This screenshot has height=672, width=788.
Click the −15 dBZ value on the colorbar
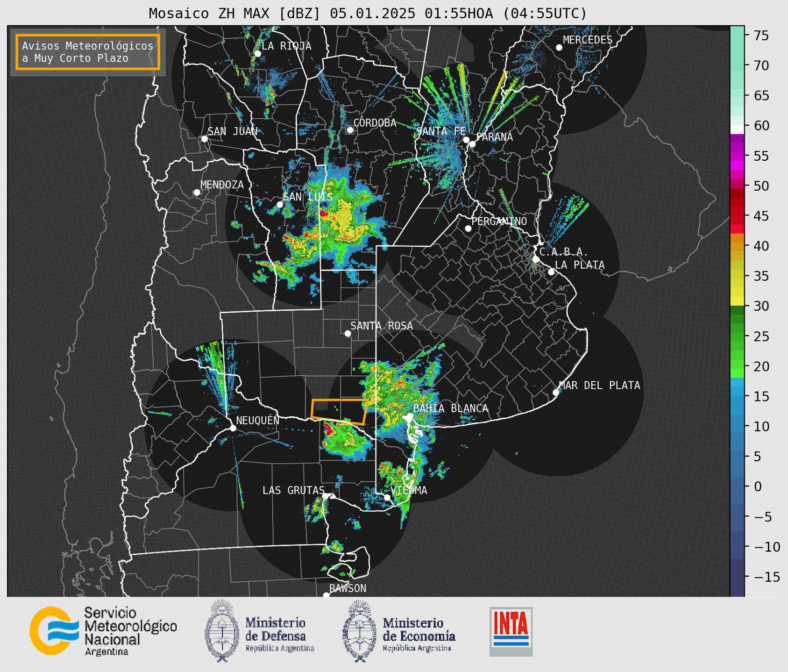point(767,577)
